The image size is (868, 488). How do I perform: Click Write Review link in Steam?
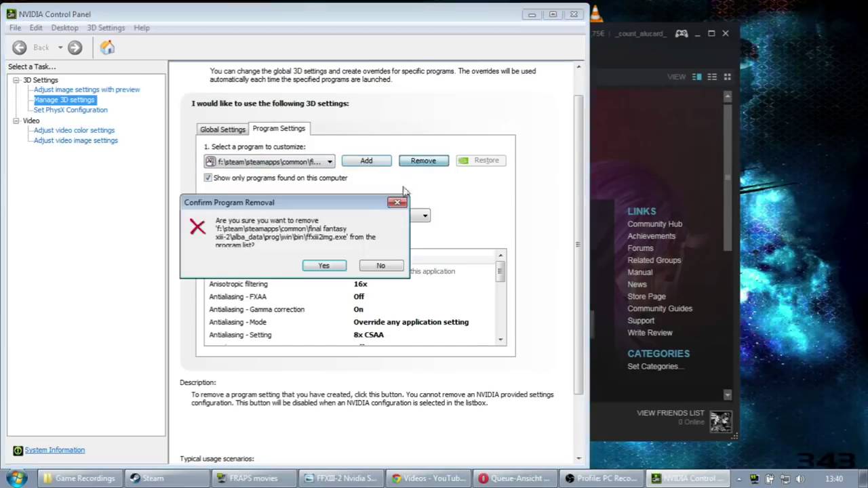coord(650,333)
